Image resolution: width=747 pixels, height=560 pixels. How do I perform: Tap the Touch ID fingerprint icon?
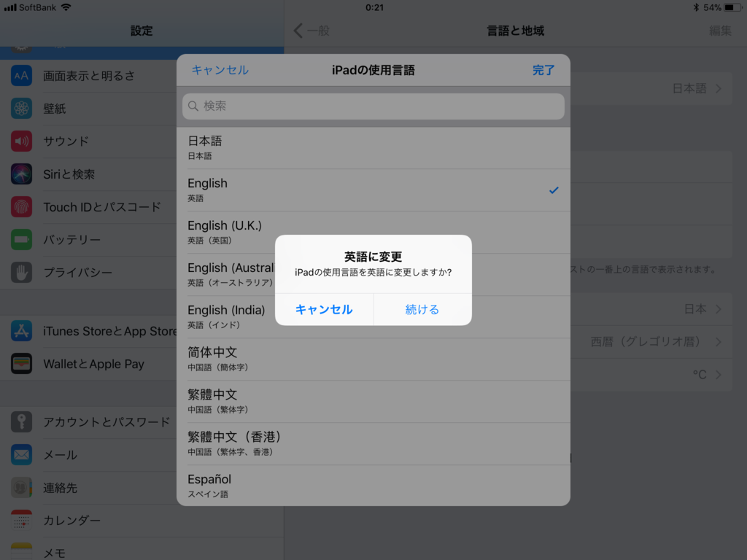point(21,207)
